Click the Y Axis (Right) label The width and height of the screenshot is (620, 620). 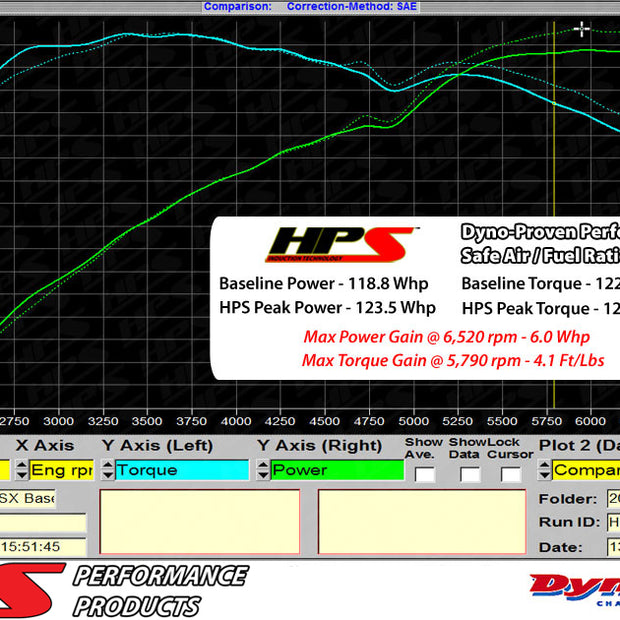tap(319, 446)
